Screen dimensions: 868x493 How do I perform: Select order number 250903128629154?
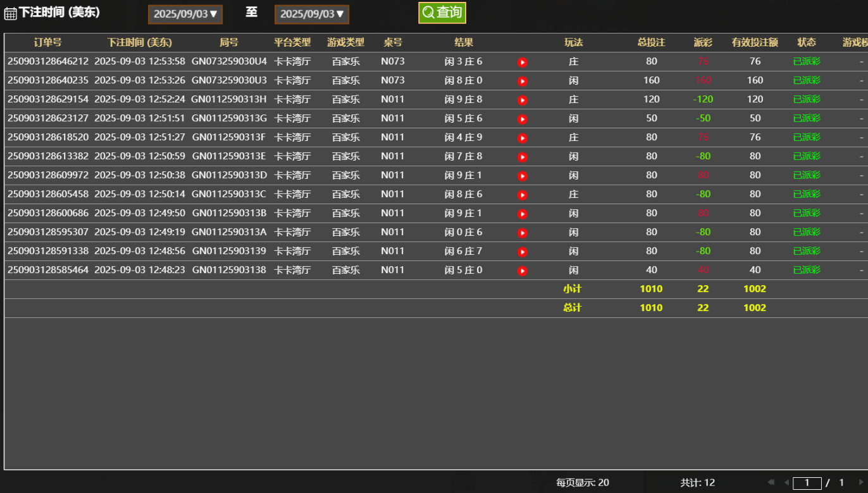(x=48, y=99)
